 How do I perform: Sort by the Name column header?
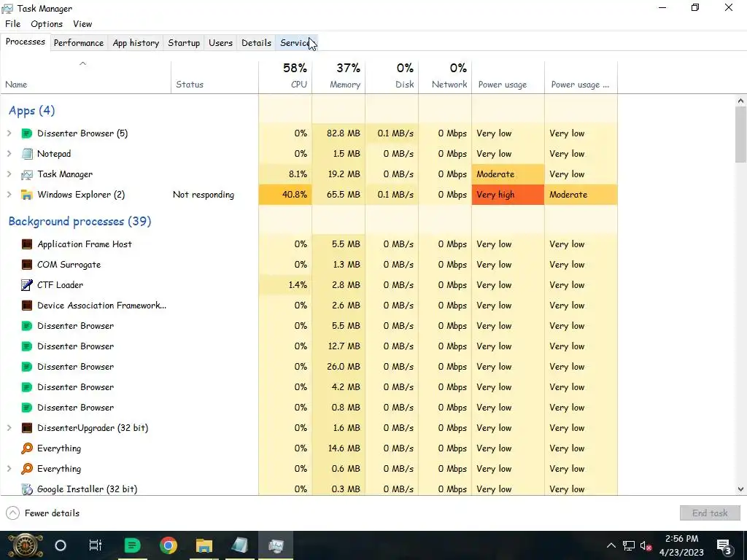tap(86, 77)
